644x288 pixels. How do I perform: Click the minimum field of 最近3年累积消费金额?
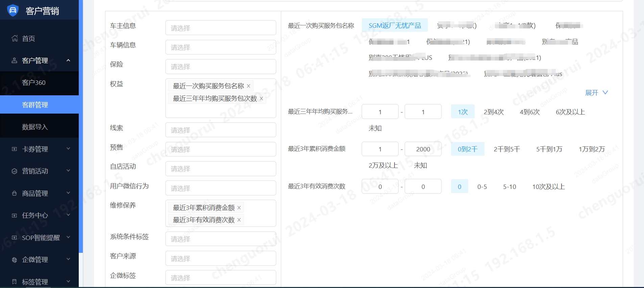point(380,149)
